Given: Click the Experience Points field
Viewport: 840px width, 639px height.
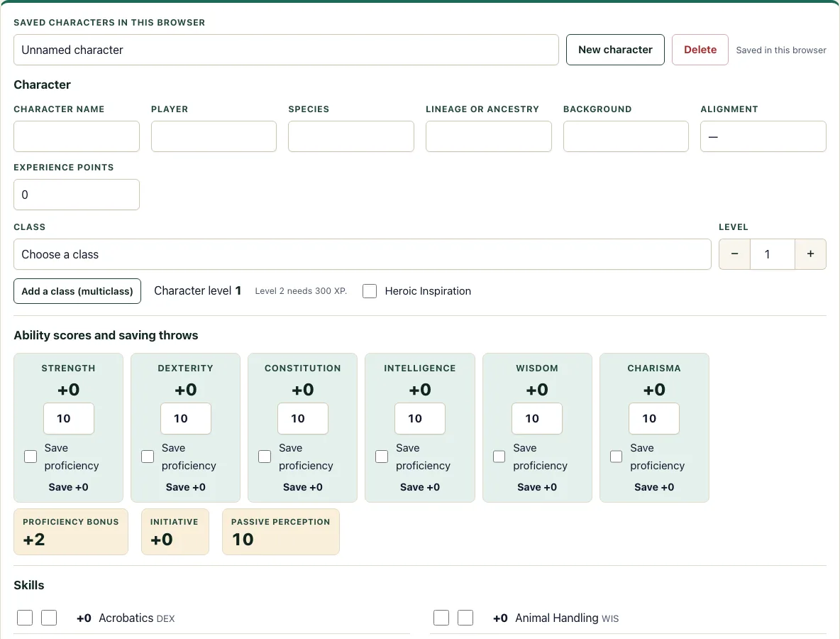Looking at the screenshot, I should (x=77, y=195).
